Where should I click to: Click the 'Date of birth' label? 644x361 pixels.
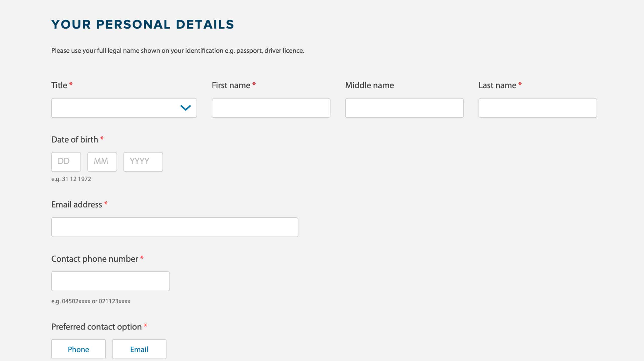pyautogui.click(x=75, y=140)
